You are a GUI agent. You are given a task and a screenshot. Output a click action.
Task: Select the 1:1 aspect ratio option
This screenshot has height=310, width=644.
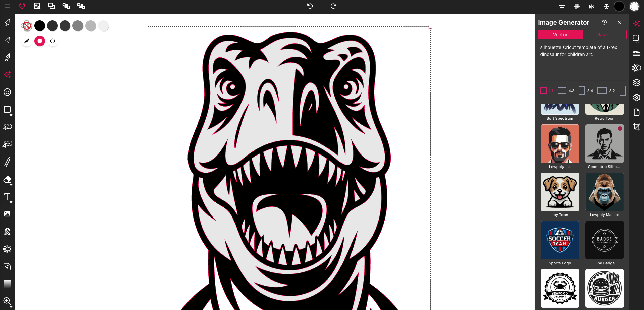tap(543, 91)
